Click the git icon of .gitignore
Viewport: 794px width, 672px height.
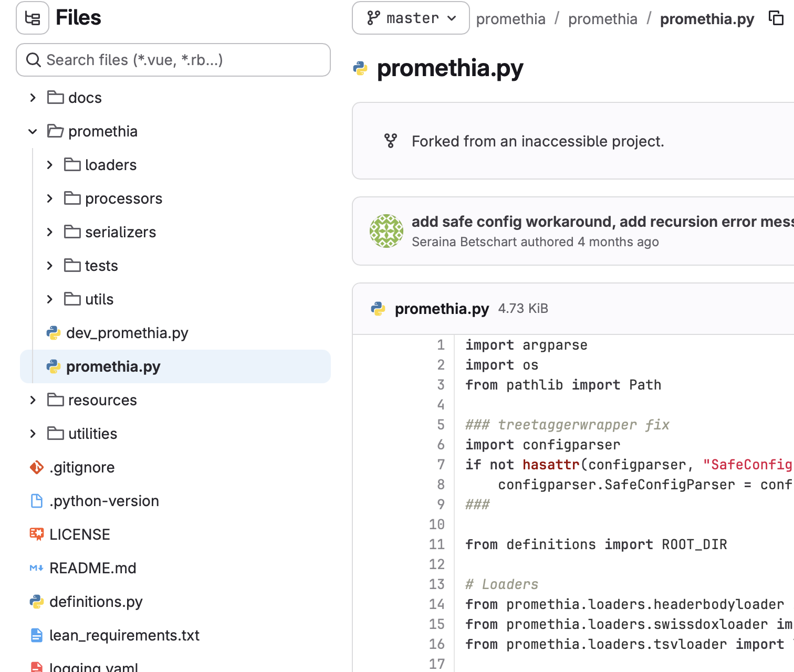pos(37,467)
